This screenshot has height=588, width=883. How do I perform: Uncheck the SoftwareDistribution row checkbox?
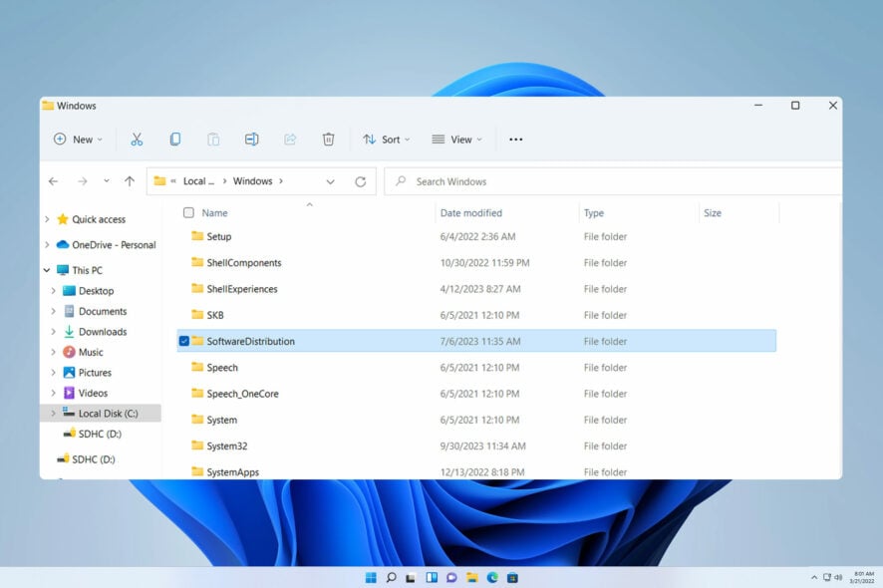[184, 341]
